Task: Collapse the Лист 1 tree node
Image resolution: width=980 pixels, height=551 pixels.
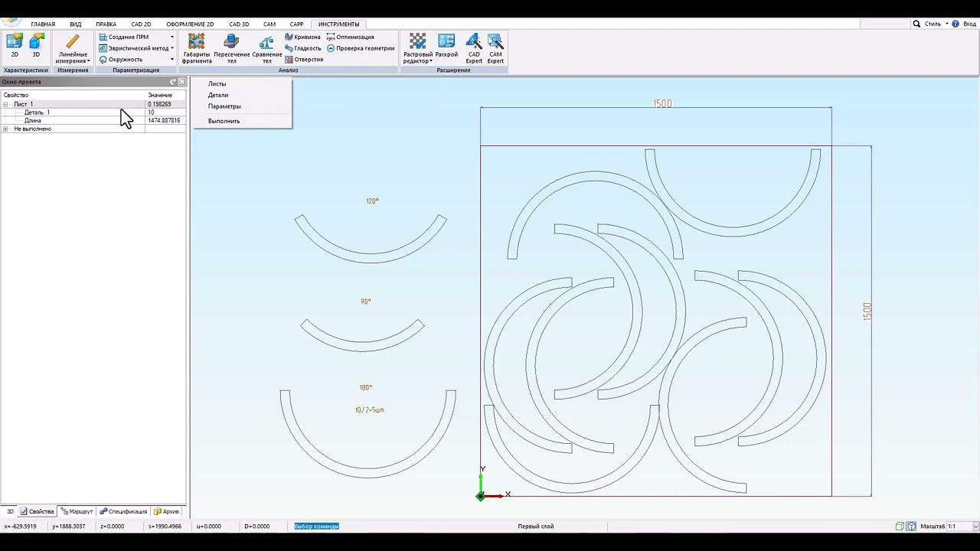Action: tap(5, 104)
